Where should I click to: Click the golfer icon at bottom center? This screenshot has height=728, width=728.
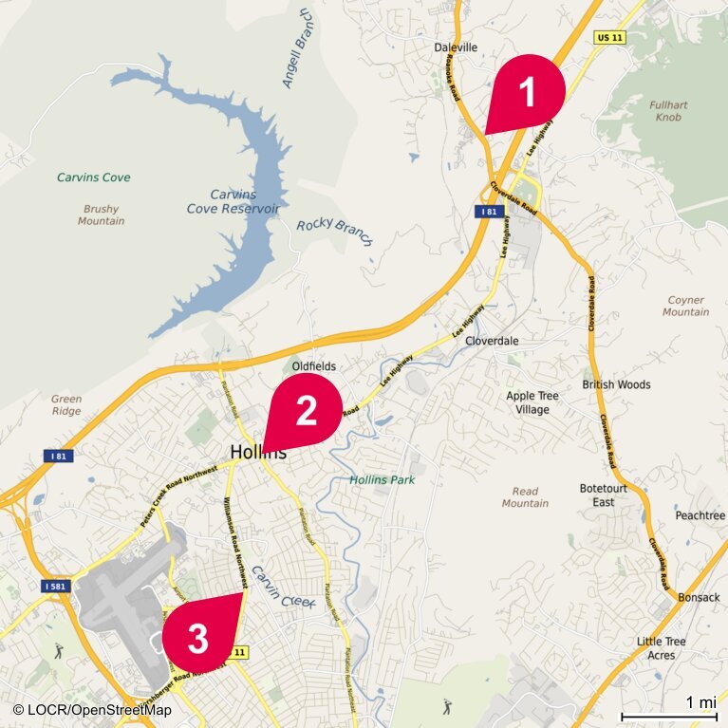tap(447, 706)
